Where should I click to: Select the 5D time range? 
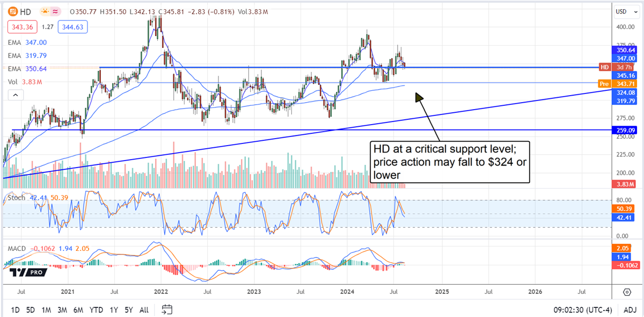tap(31, 310)
